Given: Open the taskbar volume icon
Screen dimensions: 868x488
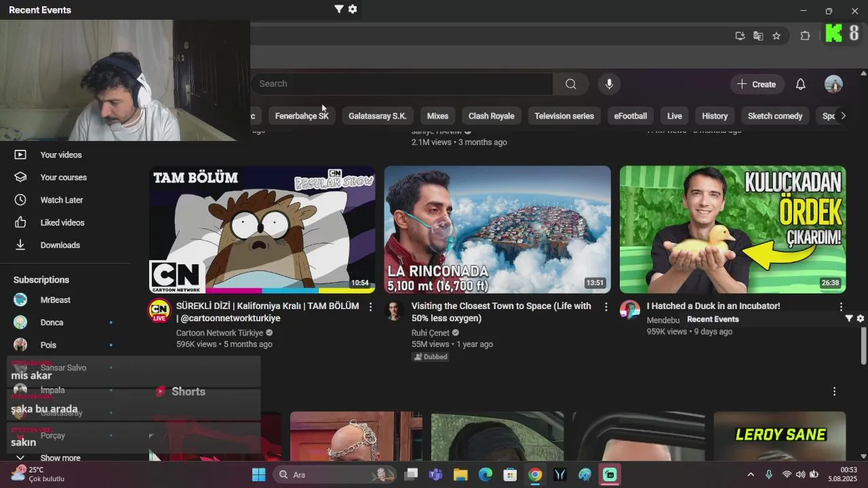Looking at the screenshot, I should [800, 474].
